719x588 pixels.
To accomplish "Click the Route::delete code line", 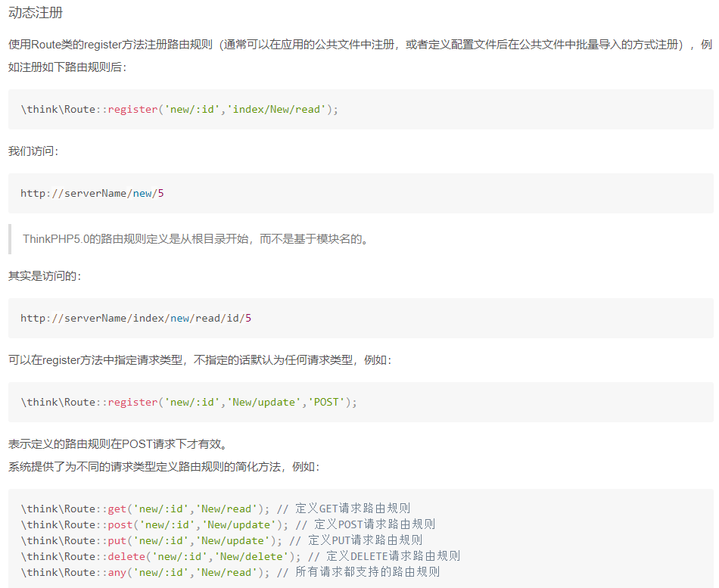I will pos(163,556).
